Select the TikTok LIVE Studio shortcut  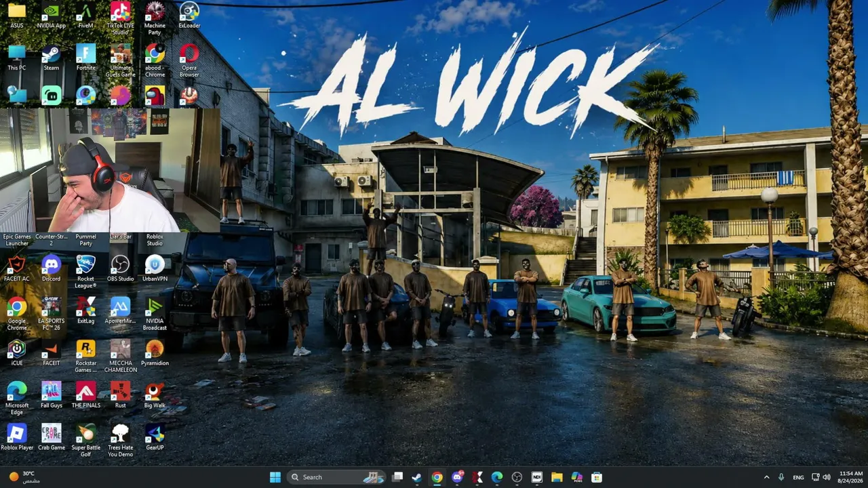click(120, 19)
